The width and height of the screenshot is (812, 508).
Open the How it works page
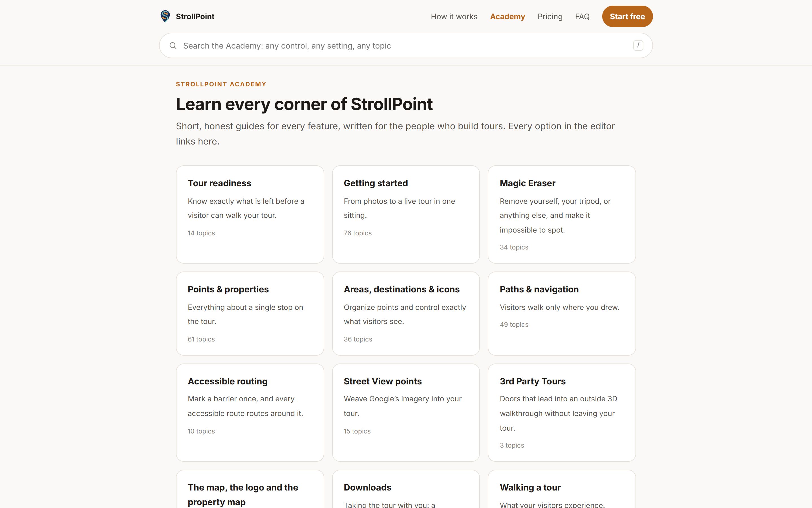coord(454,16)
